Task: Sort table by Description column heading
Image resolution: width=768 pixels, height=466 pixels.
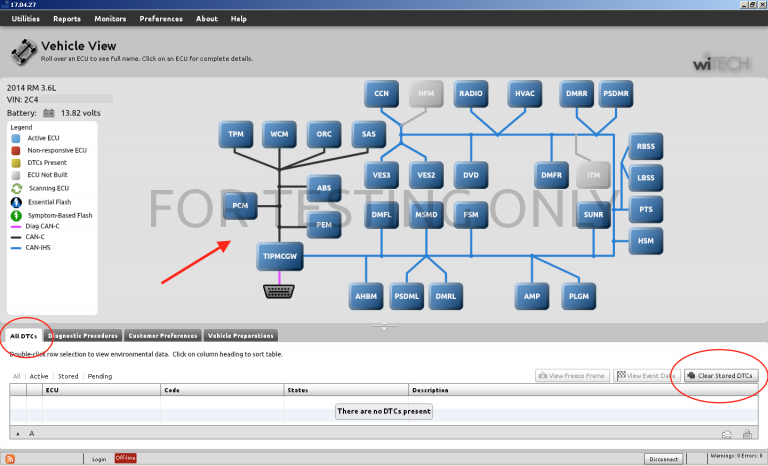Action: (430, 390)
